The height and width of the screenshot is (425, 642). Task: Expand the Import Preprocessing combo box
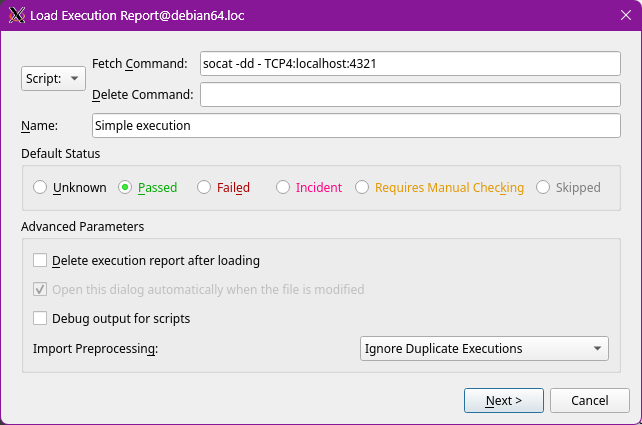pos(484,349)
